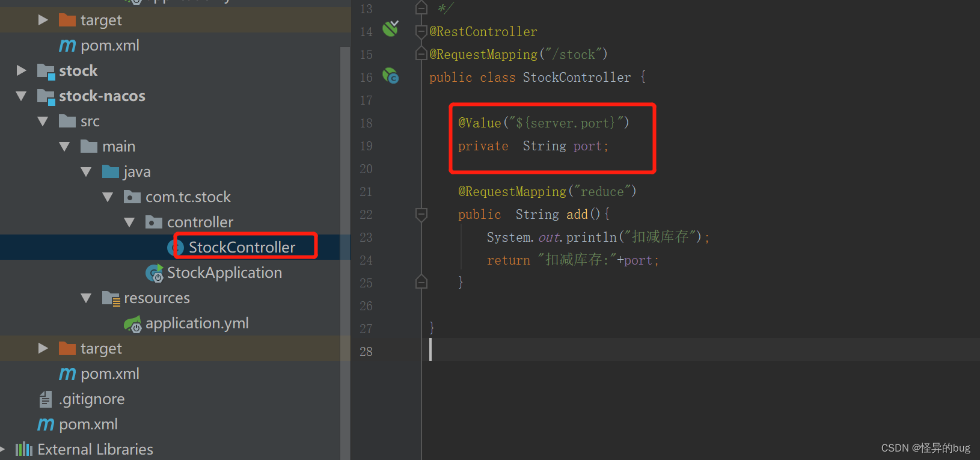Expand the top target folder
Screen dimensions: 980x460
[43, 20]
